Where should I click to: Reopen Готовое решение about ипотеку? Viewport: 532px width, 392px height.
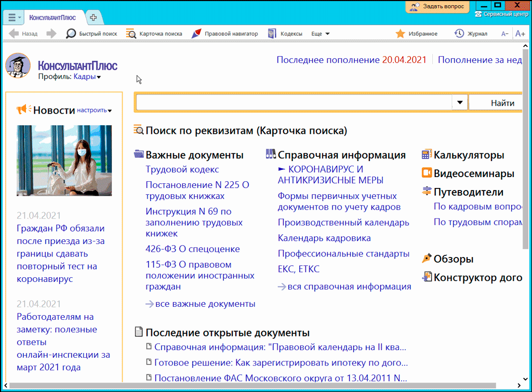click(x=281, y=362)
